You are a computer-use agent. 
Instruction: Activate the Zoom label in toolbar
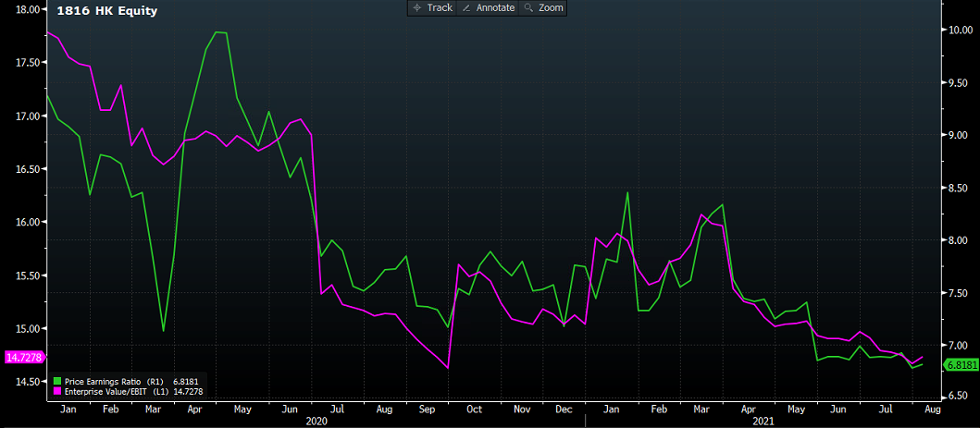point(551,7)
